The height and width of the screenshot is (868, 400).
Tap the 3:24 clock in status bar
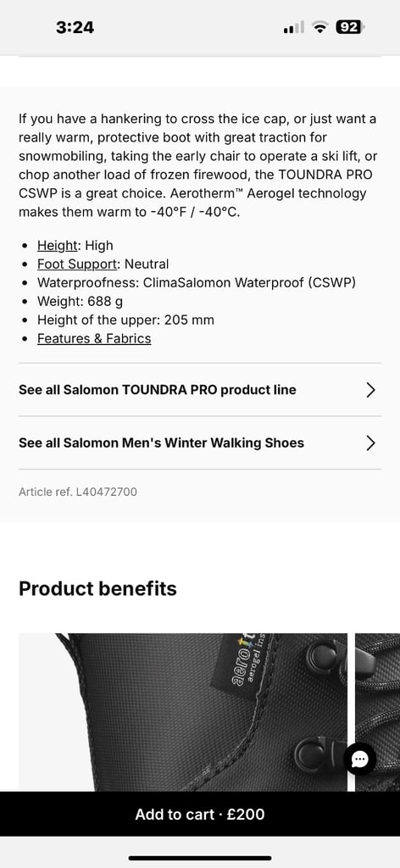point(75,27)
